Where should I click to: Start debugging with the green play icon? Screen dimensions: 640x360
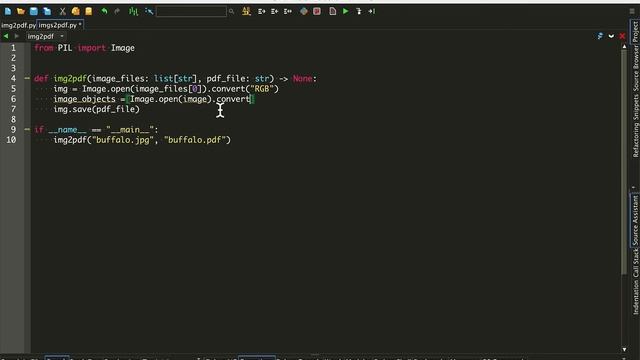[x=346, y=11]
